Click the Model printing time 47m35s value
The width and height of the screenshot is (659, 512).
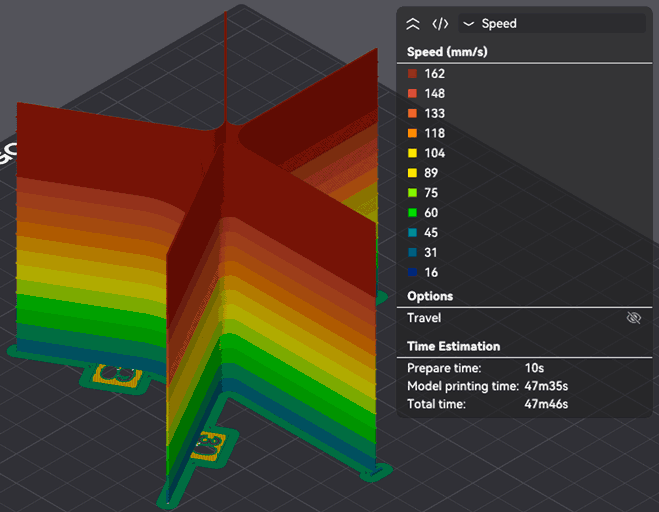click(546, 386)
